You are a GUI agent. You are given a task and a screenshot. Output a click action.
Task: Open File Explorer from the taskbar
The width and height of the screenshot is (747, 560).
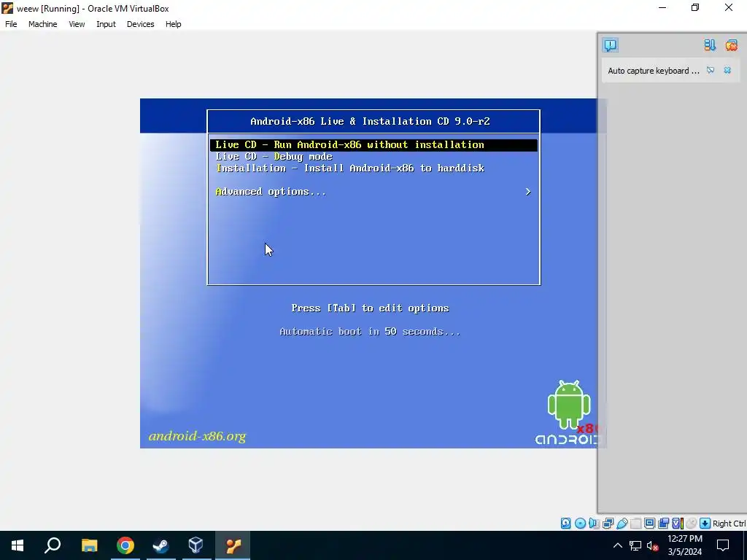89,545
